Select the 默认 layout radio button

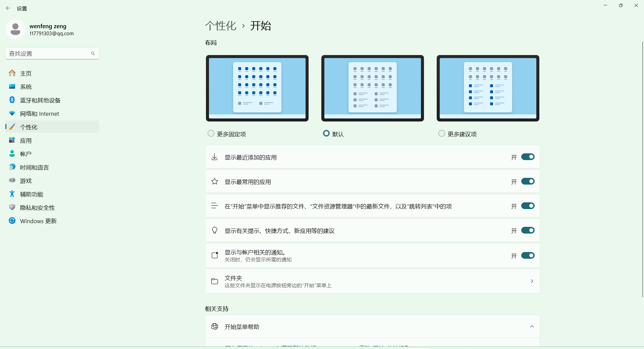point(326,134)
